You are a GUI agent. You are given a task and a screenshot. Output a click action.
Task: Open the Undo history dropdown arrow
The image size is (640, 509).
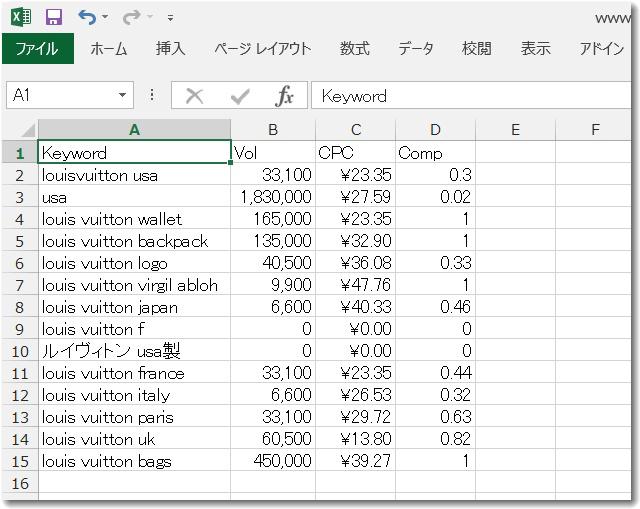click(105, 18)
